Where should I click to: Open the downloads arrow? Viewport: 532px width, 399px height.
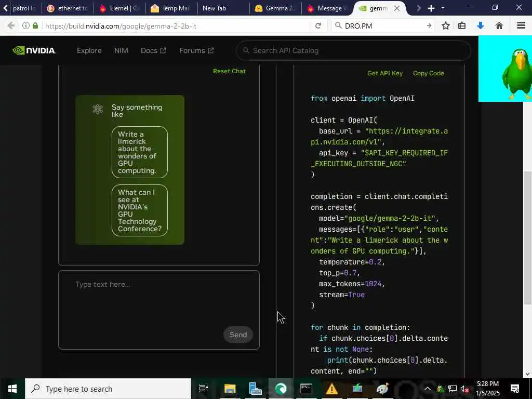click(x=481, y=26)
